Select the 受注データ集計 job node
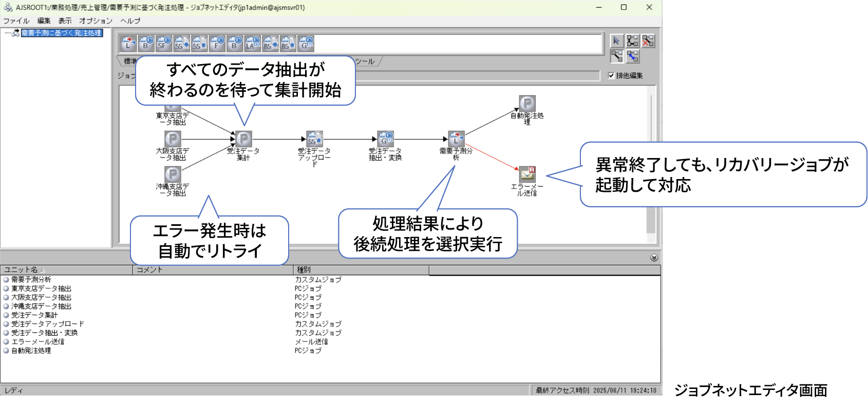 243,139
